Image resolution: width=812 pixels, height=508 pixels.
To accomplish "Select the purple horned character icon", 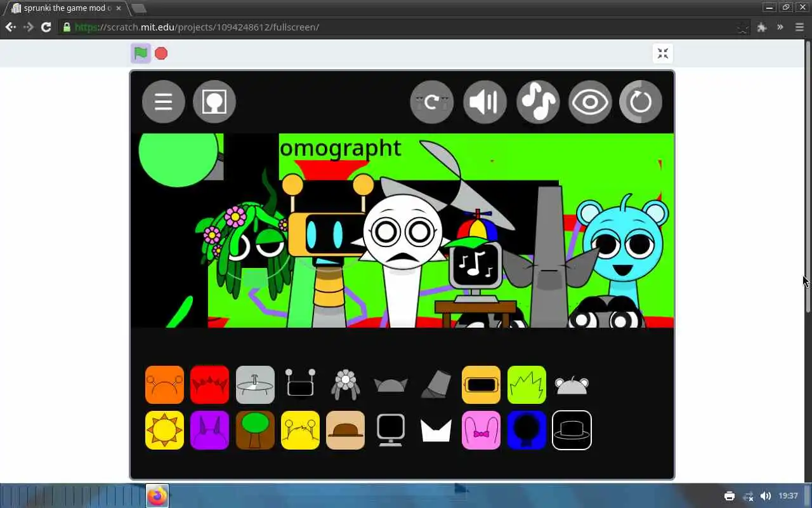I will pos(209,430).
